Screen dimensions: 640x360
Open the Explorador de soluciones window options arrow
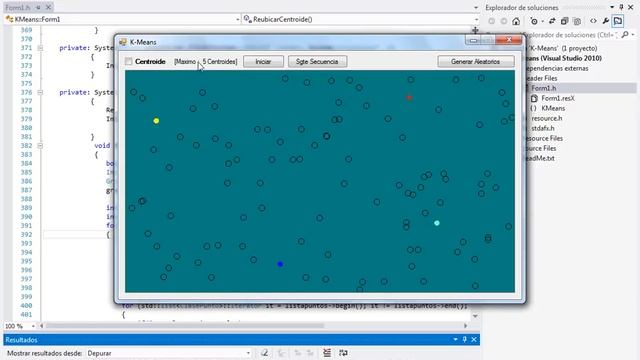click(612, 7)
